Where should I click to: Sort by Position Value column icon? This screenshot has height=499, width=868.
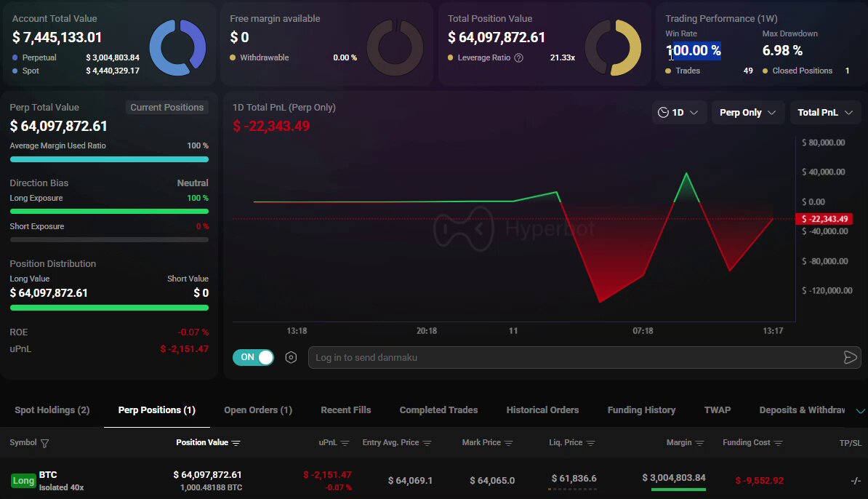(236, 443)
